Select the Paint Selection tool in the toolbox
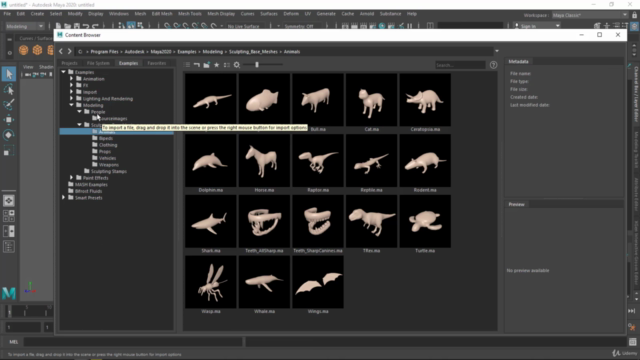The width and height of the screenshot is (640, 360). tap(9, 104)
